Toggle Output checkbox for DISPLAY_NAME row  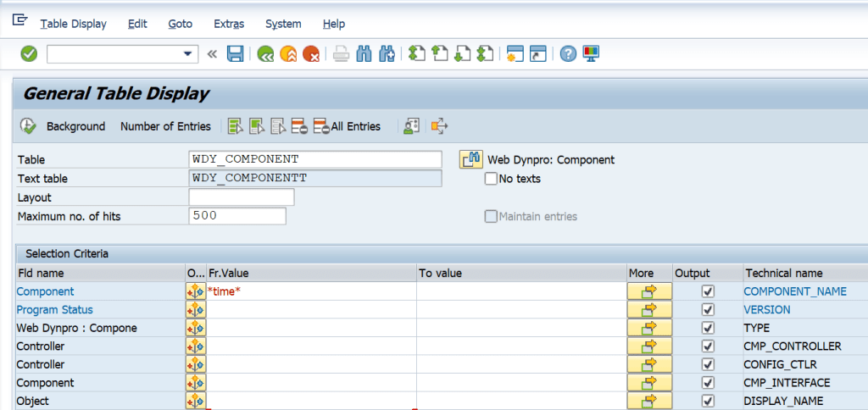tap(708, 401)
